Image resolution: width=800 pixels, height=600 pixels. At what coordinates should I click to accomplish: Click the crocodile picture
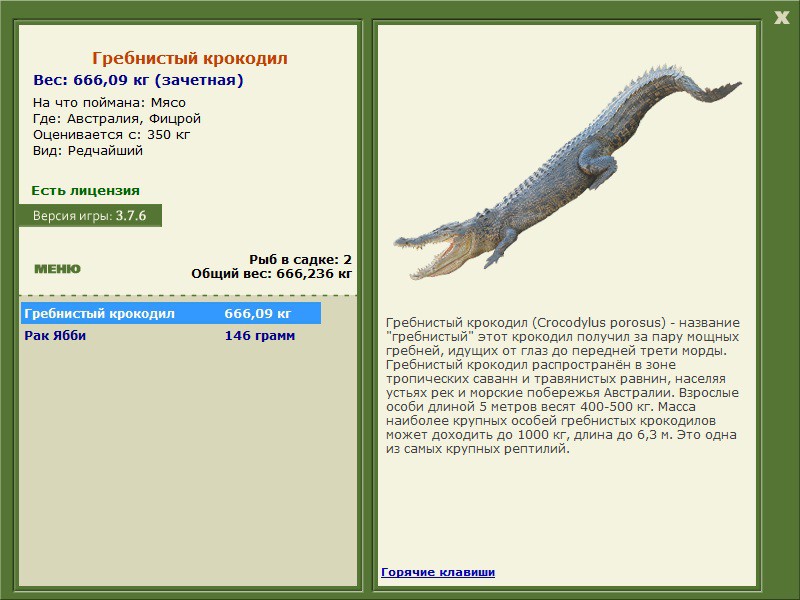567,171
